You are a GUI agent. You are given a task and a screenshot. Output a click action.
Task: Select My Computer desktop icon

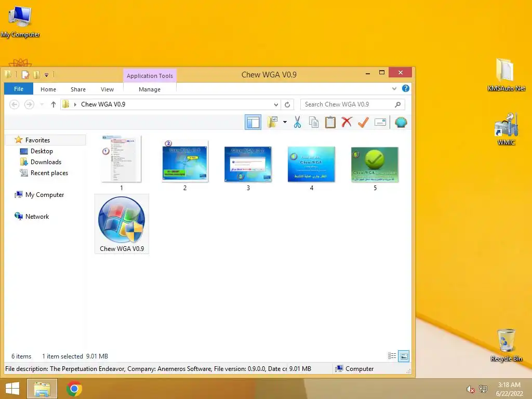pos(20,21)
